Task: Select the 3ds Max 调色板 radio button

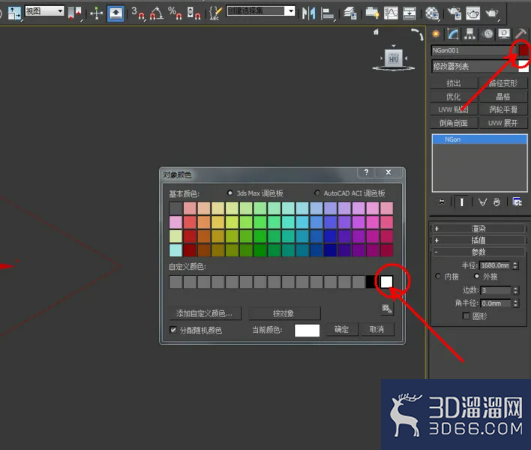Action: coord(230,193)
